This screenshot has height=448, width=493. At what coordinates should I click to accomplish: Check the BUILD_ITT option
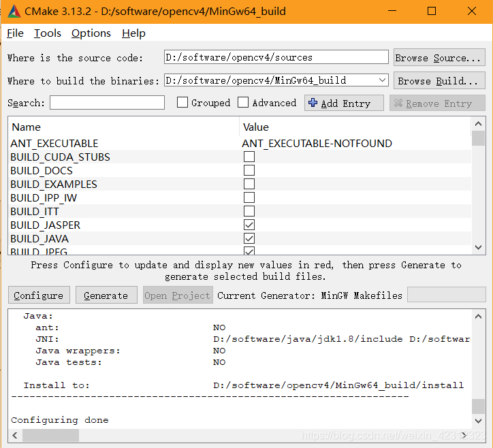tap(249, 211)
